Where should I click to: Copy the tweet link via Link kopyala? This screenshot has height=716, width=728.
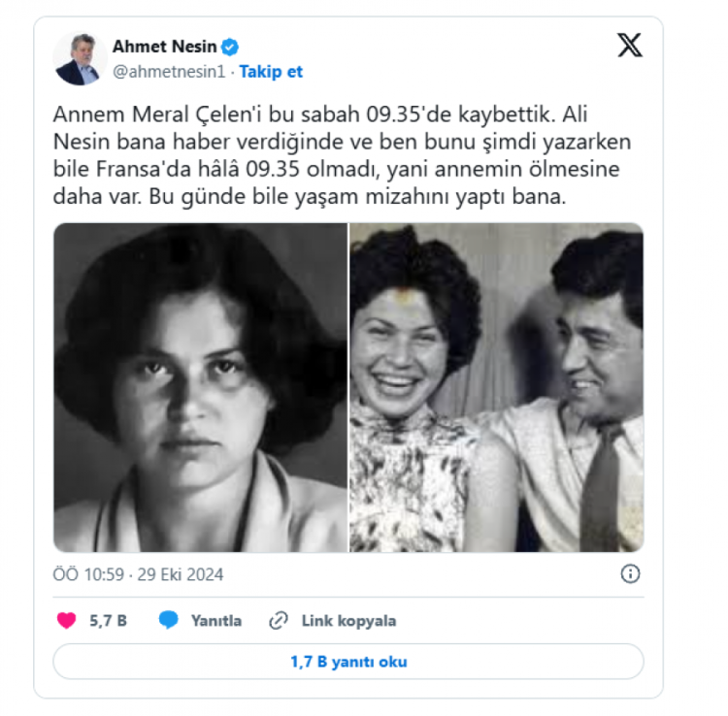pyautogui.click(x=348, y=621)
